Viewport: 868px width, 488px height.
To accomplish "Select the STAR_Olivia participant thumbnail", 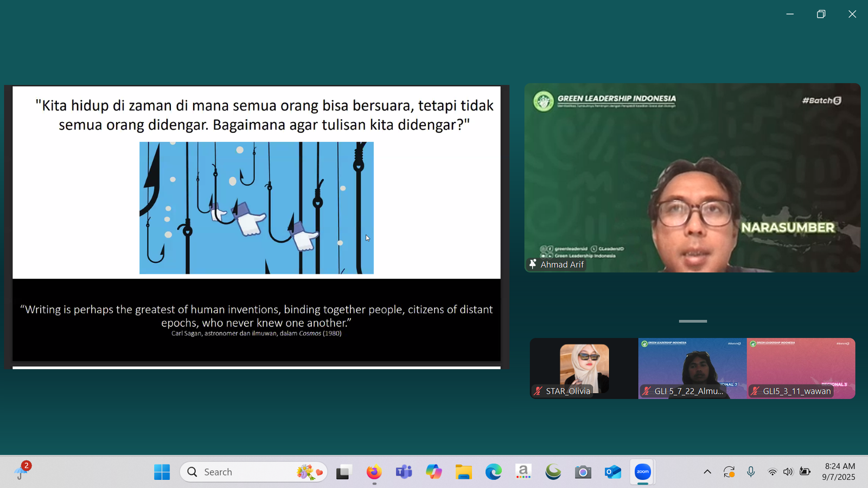I will coord(584,368).
